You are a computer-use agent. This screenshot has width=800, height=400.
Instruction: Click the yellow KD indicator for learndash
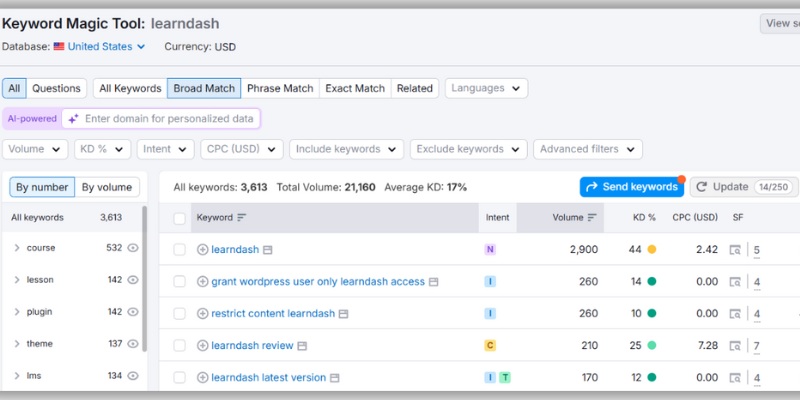click(652, 250)
